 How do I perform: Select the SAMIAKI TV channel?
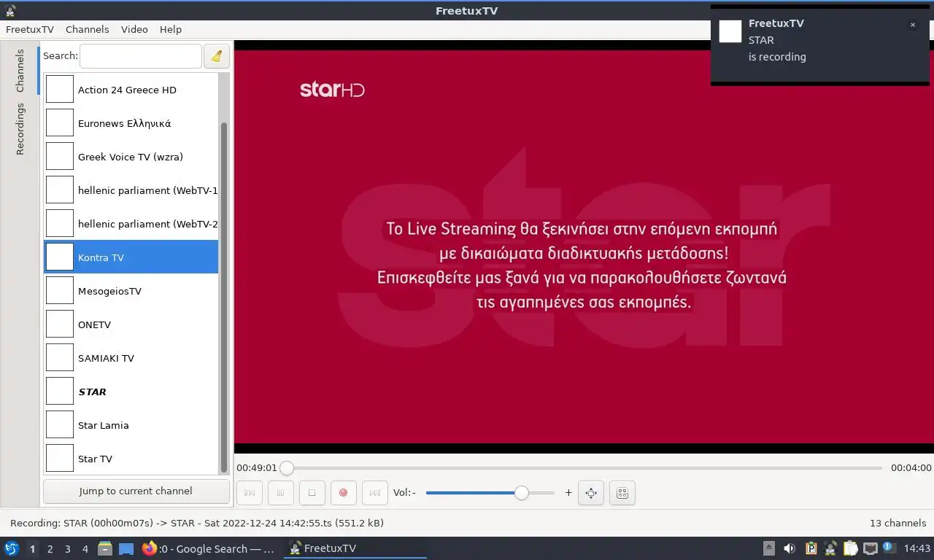pos(131,358)
